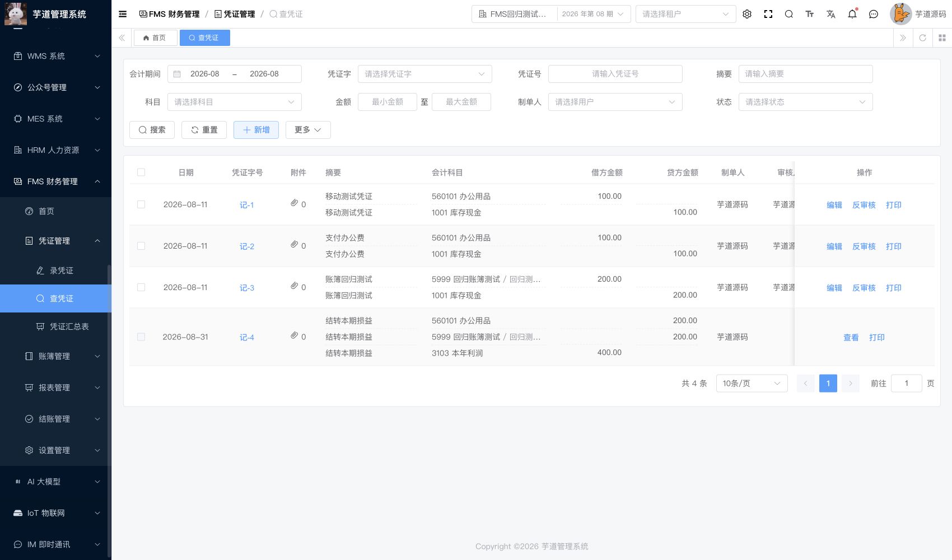
Task: Switch to the 首页 tab
Action: (155, 38)
